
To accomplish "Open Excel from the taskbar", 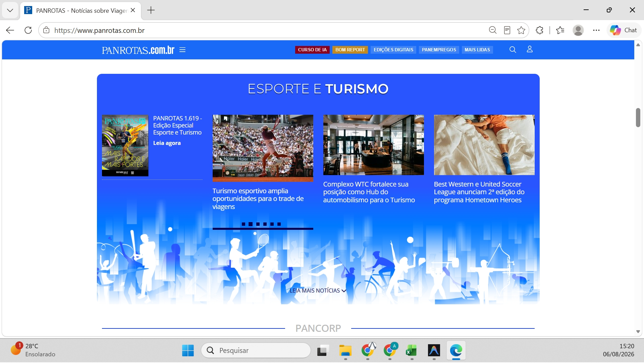I will 412,351.
